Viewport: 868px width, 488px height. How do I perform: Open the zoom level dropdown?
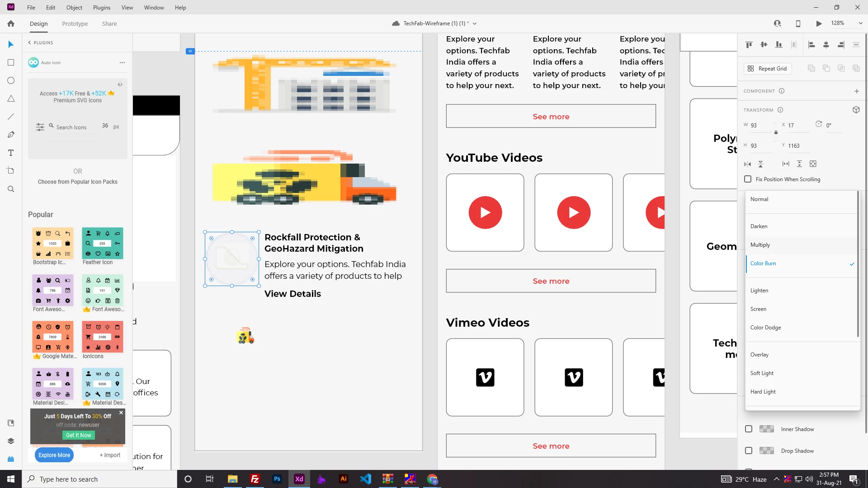click(860, 23)
